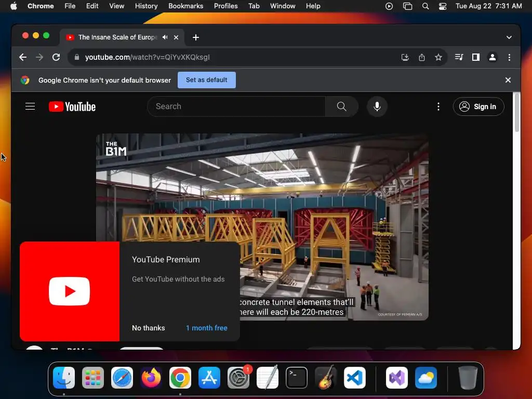Expand the tab search chevron
Image resolution: width=532 pixels, height=399 pixels.
pos(509,37)
